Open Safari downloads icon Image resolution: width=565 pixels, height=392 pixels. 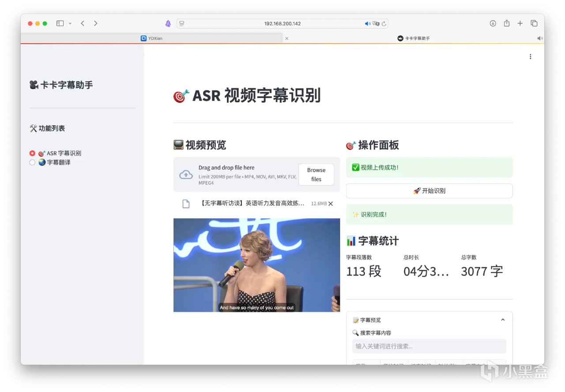point(493,23)
